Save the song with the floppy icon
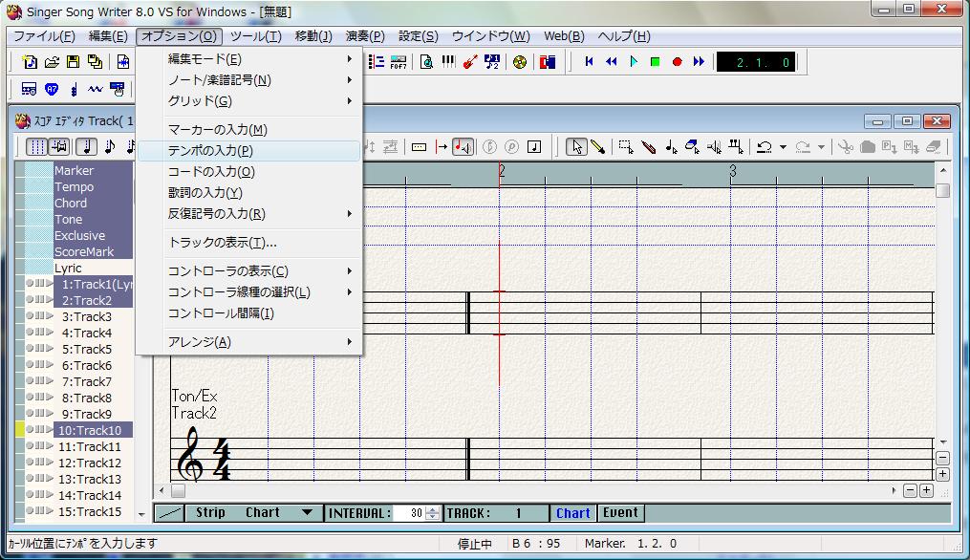 click(73, 62)
